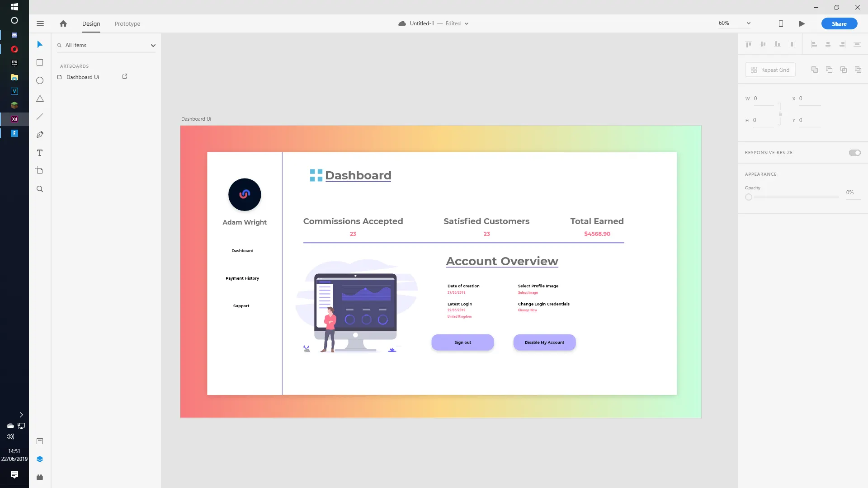The image size is (868, 488).
Task: Click the desktop preview play button
Action: point(802,23)
